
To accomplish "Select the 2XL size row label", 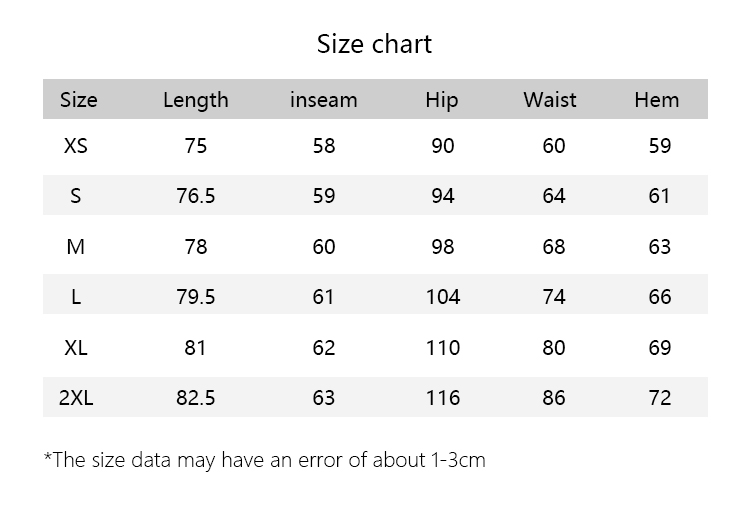I will (76, 398).
